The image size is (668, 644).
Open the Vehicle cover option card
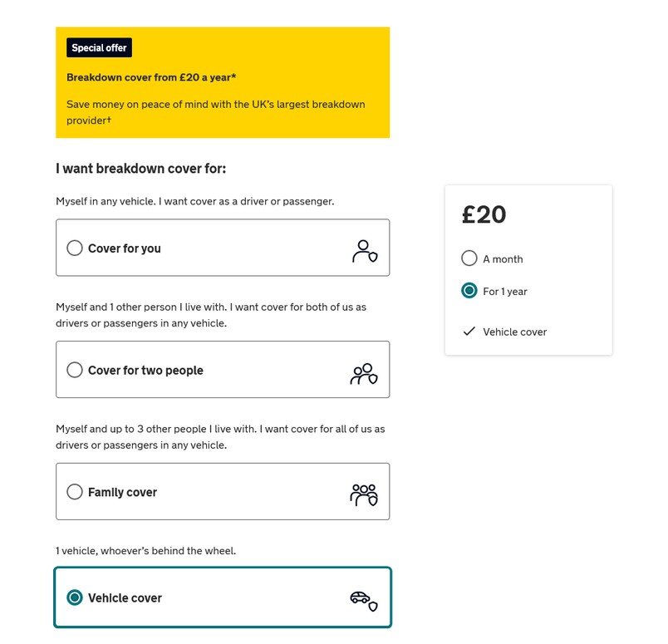coord(222,597)
